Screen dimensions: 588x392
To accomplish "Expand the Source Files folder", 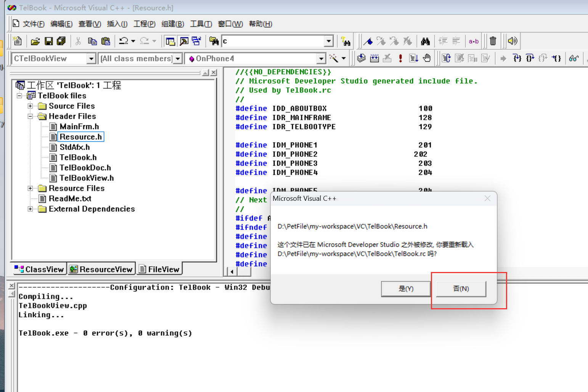I will pos(30,106).
